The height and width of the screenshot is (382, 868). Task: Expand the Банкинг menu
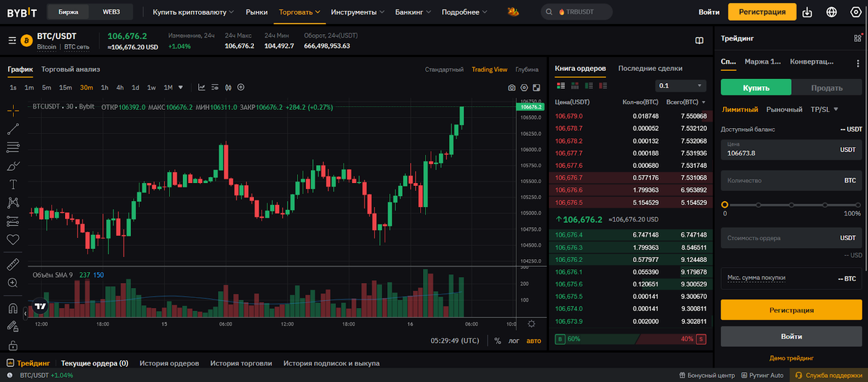(413, 12)
